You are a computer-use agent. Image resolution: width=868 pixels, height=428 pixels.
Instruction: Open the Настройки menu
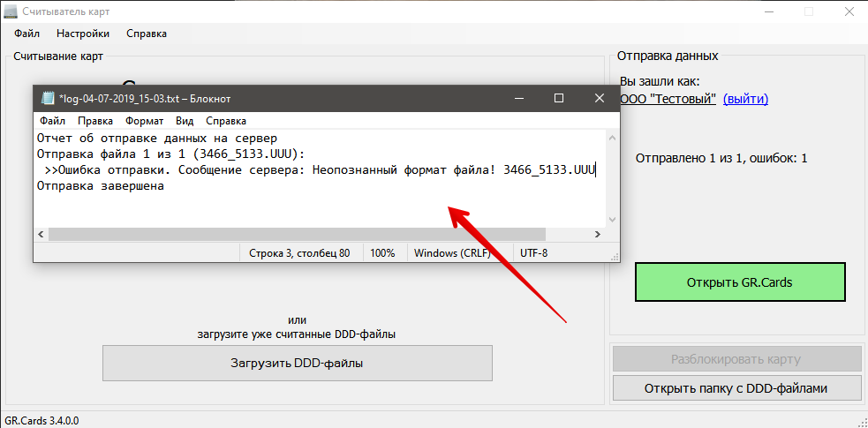tap(83, 34)
